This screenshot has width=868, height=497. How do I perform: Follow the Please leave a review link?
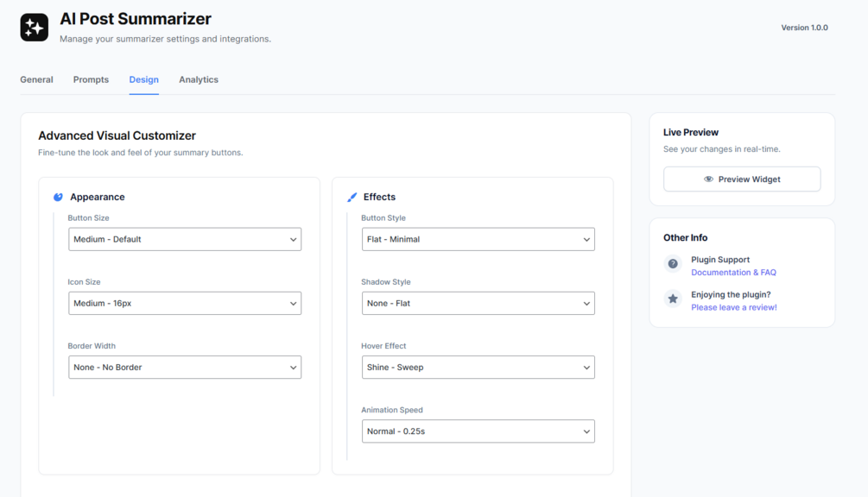coord(733,307)
